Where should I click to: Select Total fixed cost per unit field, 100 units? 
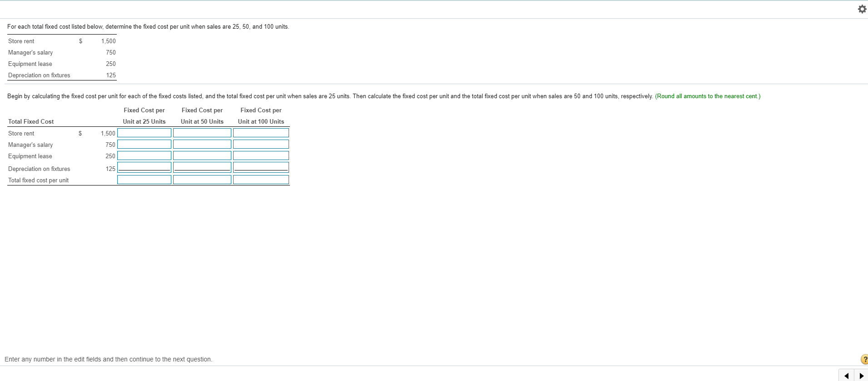pos(261,180)
